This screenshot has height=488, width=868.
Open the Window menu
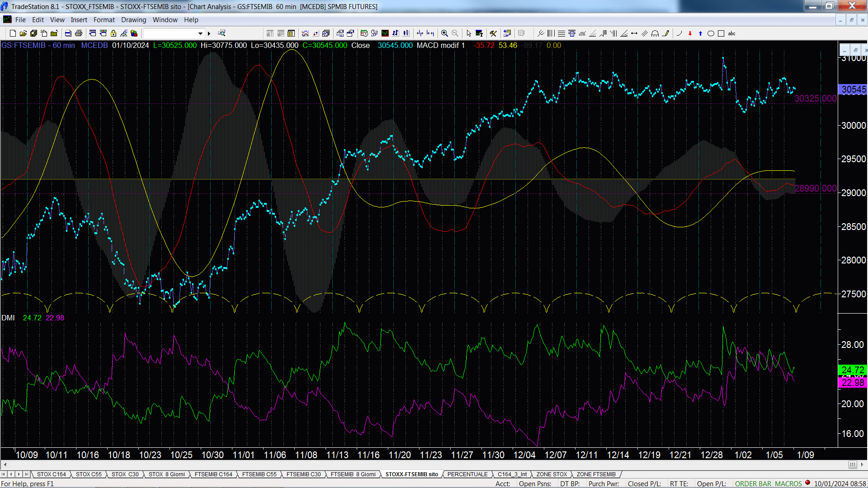pyautogui.click(x=165, y=19)
